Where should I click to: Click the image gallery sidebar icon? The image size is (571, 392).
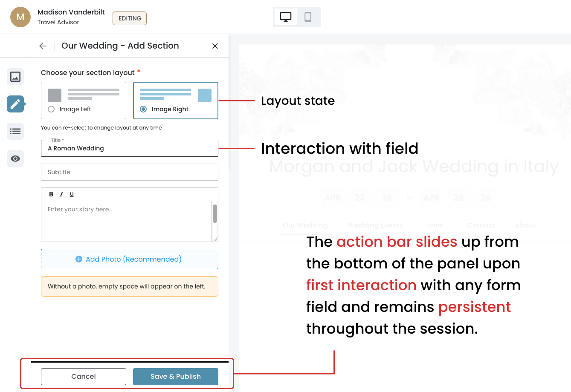pos(15,77)
